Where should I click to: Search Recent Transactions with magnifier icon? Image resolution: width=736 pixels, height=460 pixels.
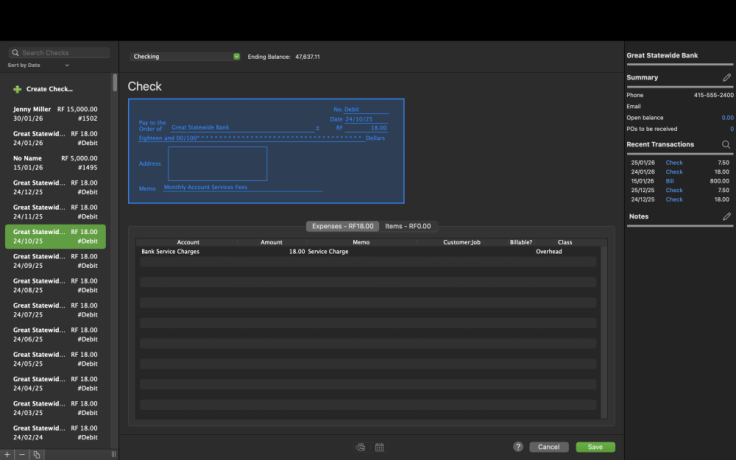[x=727, y=144]
